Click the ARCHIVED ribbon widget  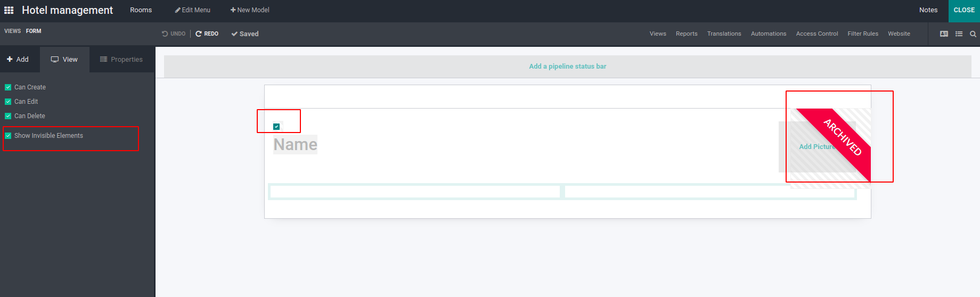843,137
